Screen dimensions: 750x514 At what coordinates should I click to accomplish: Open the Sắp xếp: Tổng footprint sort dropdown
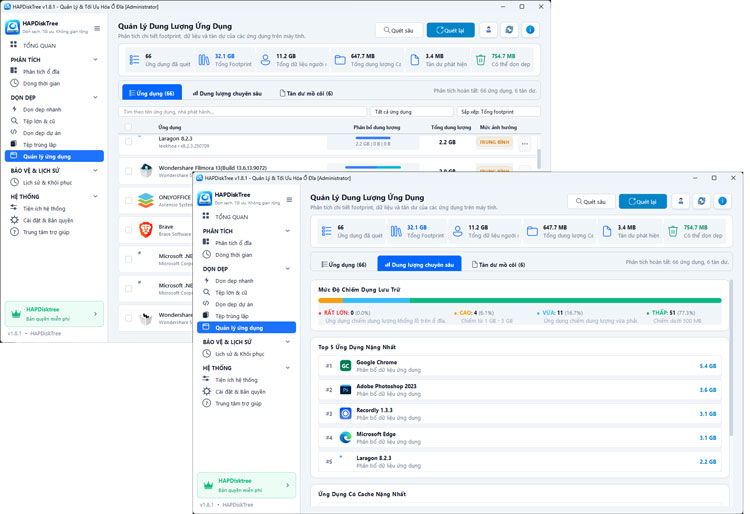[x=498, y=111]
